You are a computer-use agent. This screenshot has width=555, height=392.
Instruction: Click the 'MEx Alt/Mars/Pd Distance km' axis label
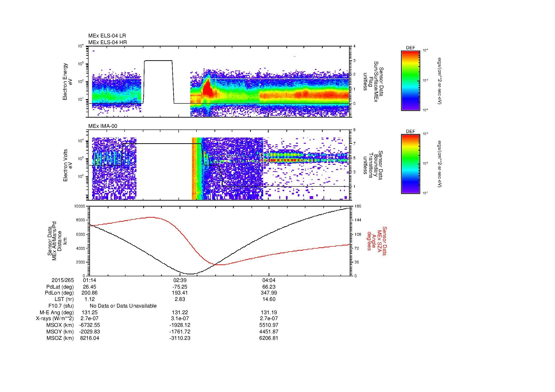click(57, 241)
